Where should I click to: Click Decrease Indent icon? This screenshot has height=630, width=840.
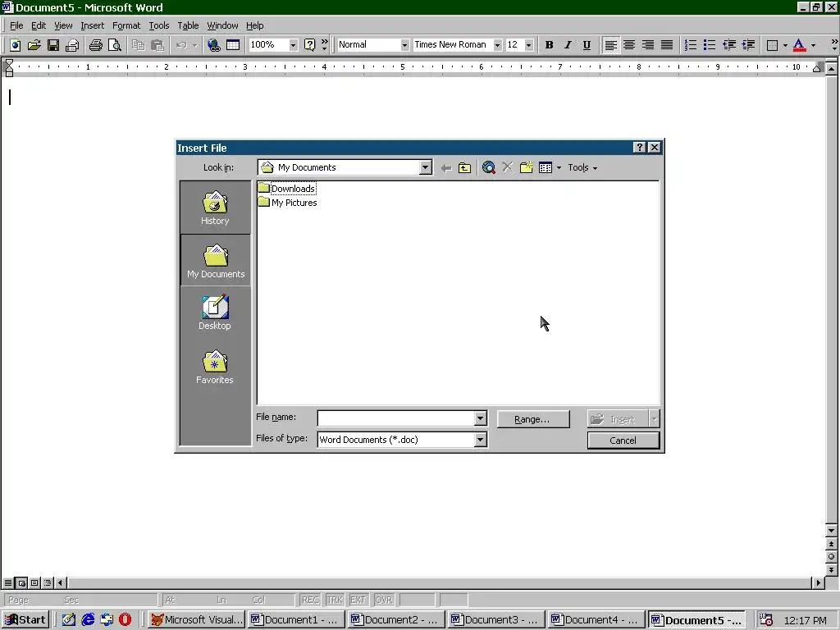click(729, 45)
